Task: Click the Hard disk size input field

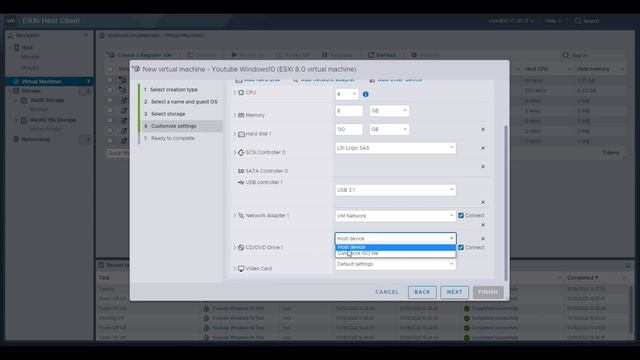Action: (349, 129)
